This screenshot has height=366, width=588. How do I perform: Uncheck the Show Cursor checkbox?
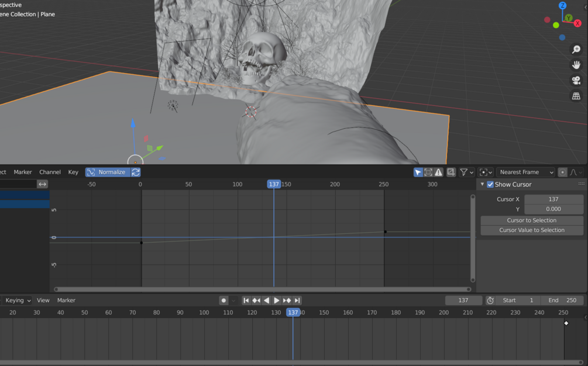pos(490,184)
